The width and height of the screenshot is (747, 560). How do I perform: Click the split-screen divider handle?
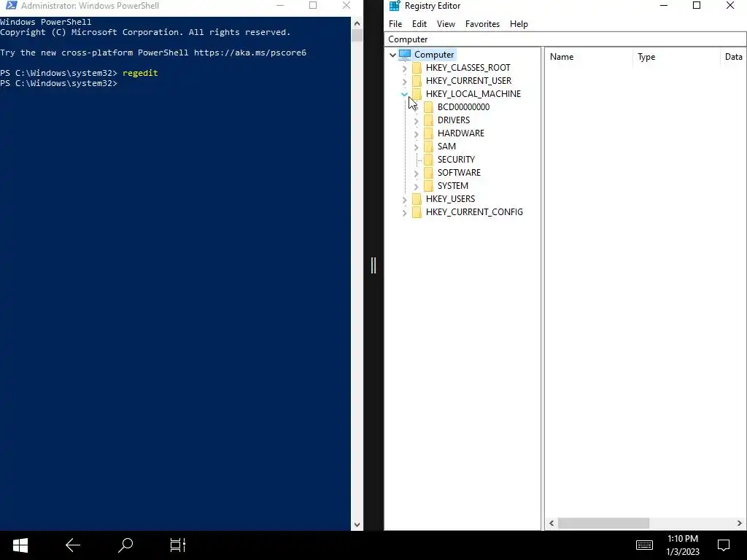[x=373, y=265]
